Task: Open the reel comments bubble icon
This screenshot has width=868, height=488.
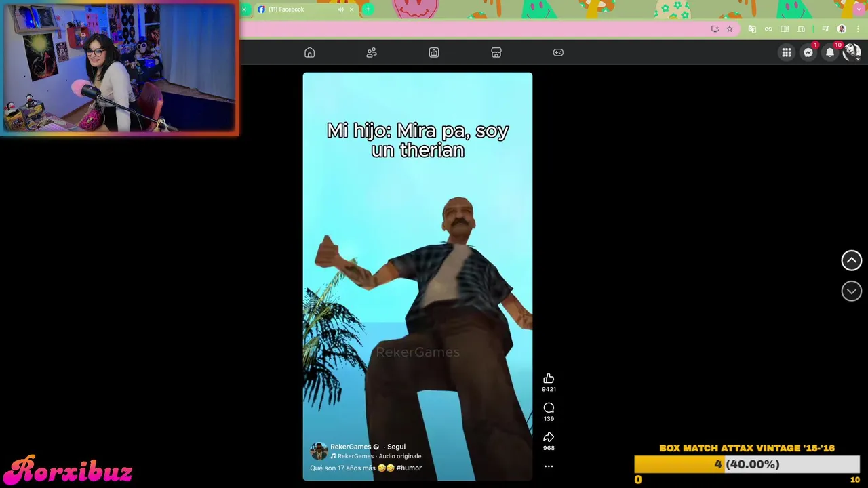Action: (549, 407)
